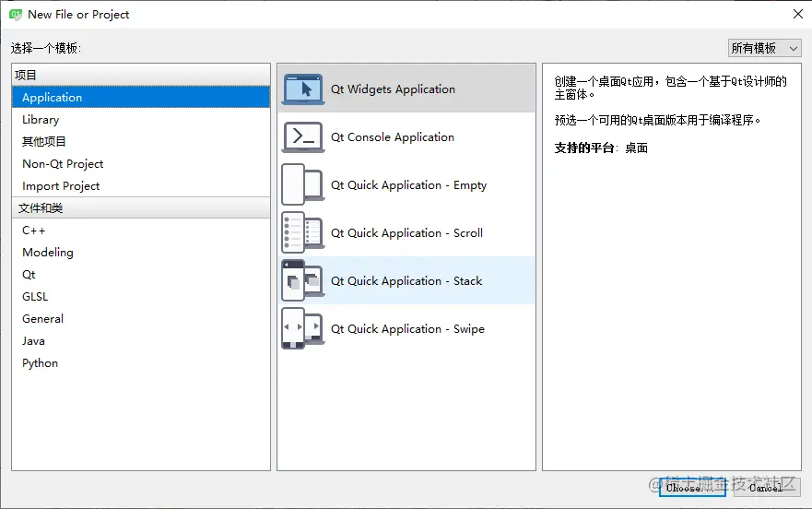Choose the Library project category
The image size is (812, 509).
pyautogui.click(x=141, y=119)
